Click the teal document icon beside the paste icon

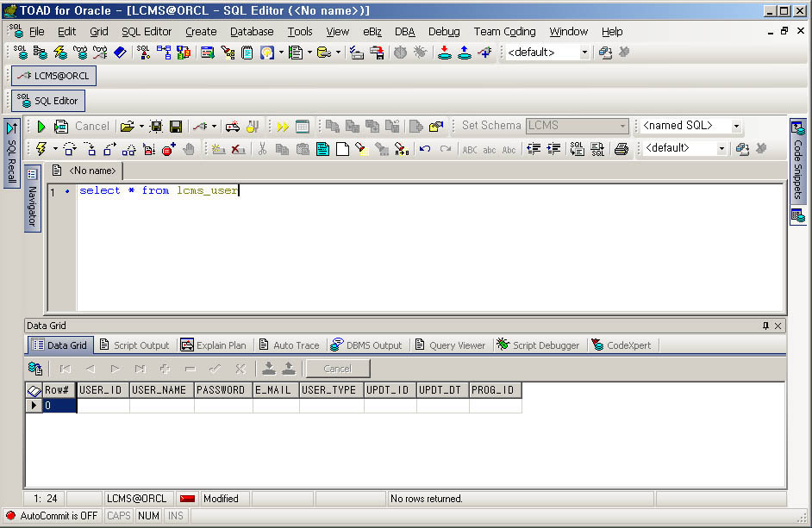322,149
